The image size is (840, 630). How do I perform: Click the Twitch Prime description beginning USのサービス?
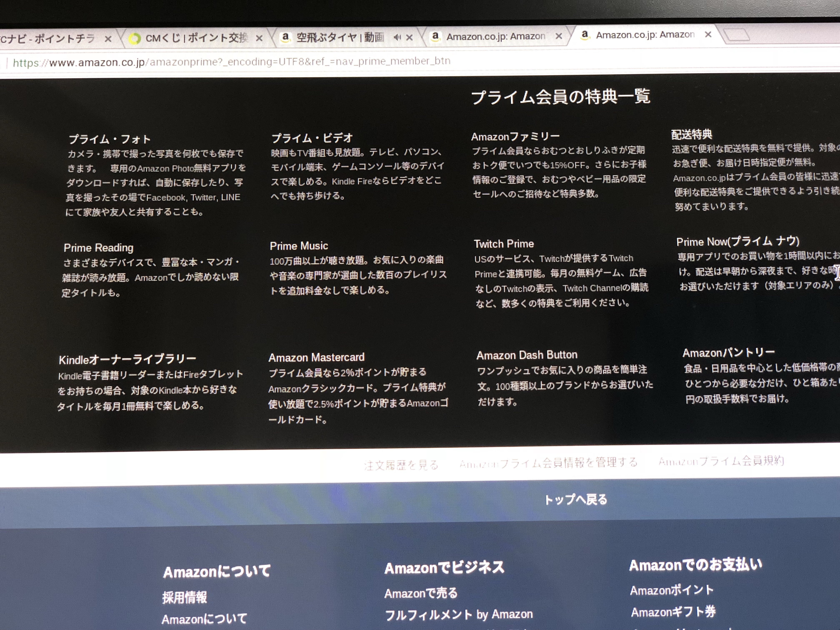point(561,281)
